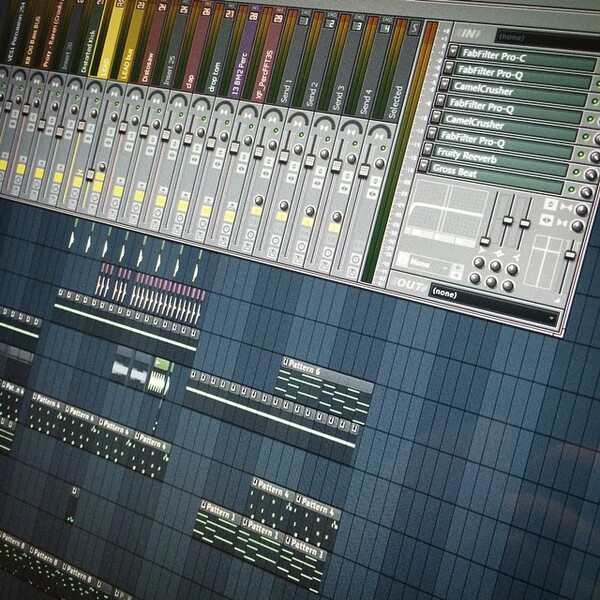This screenshot has width=600, height=600.
Task: Open the Fruity Reeverb slot menu arrow
Action: pos(427,148)
